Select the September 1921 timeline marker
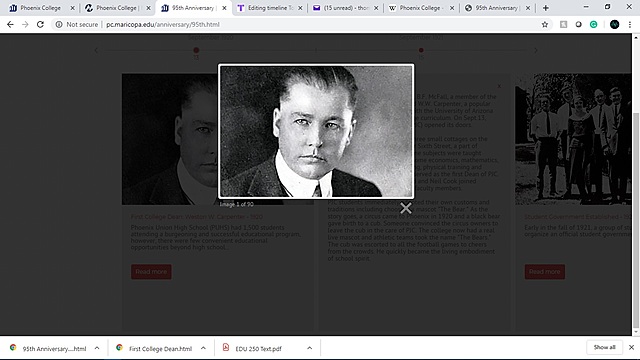 click(421, 50)
